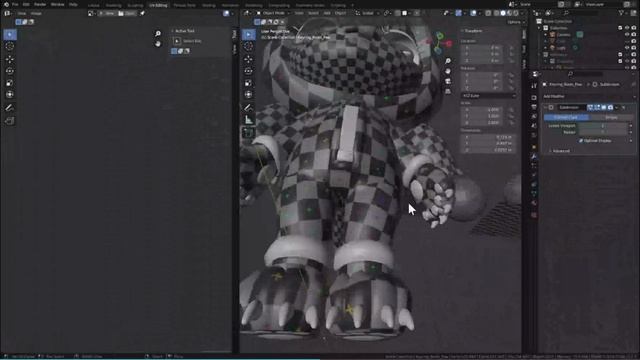640x360 pixels.
Task: Select the Annotate tool in 3D viewport toolbar
Action: pyautogui.click(x=248, y=108)
